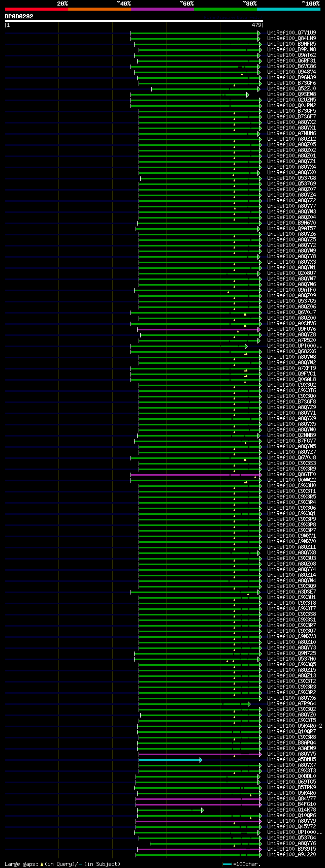Click the red 20% identity legend segment

[36, 9]
